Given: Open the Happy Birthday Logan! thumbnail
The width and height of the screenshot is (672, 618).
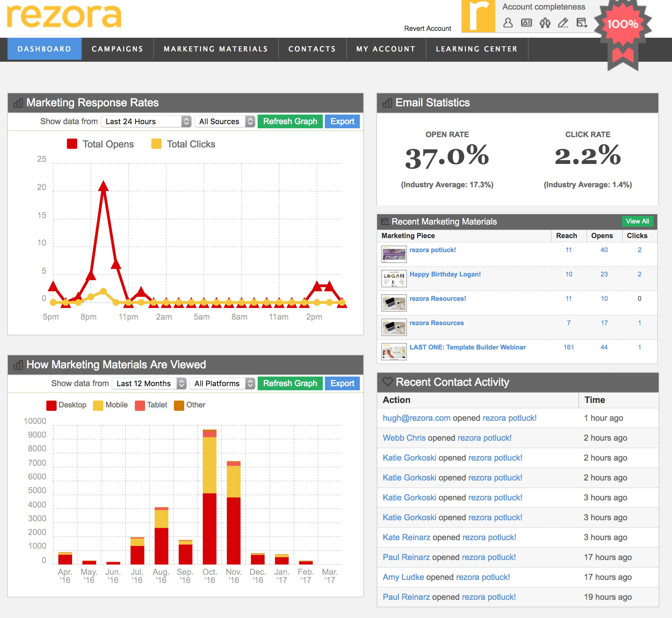Looking at the screenshot, I should [394, 279].
